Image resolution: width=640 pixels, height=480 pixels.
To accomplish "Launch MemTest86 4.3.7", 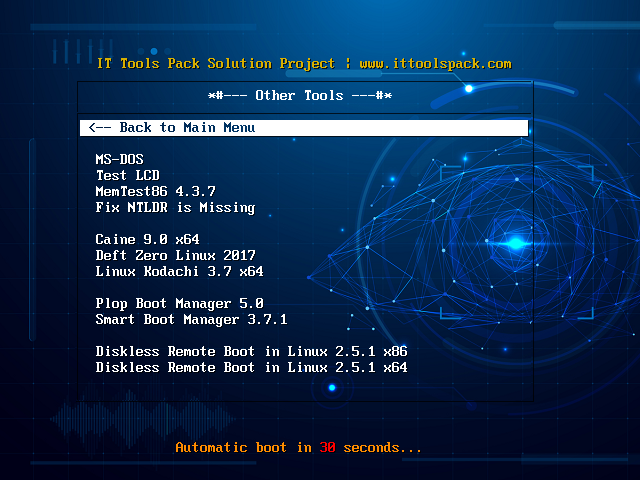I will 156,191.
